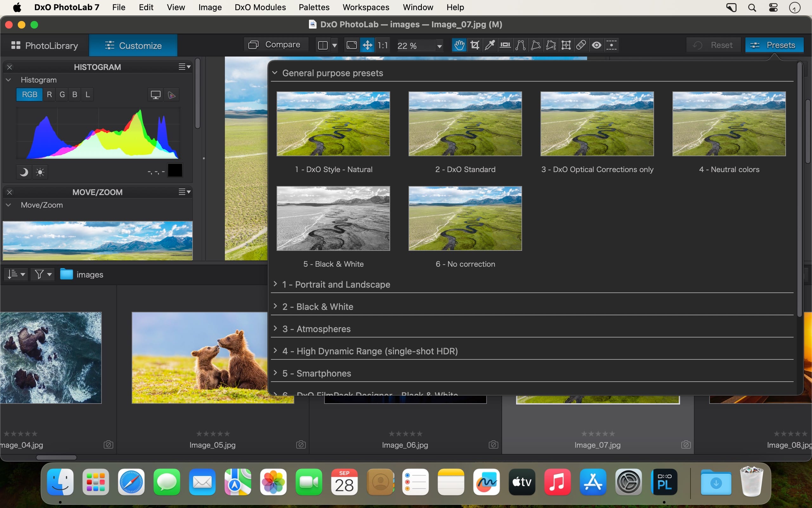812x508 pixels.
Task: Show only the R histogram channel
Action: [x=49, y=95]
